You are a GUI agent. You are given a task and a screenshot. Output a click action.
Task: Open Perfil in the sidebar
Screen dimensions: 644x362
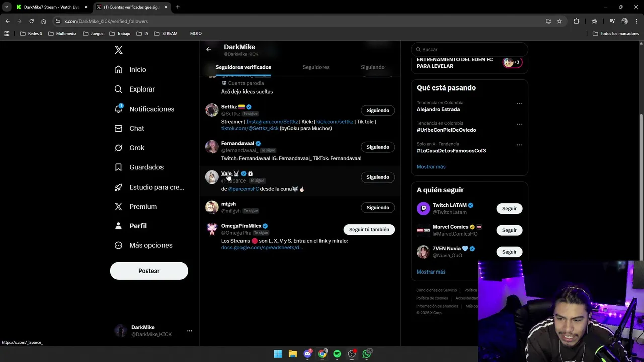[130, 226]
